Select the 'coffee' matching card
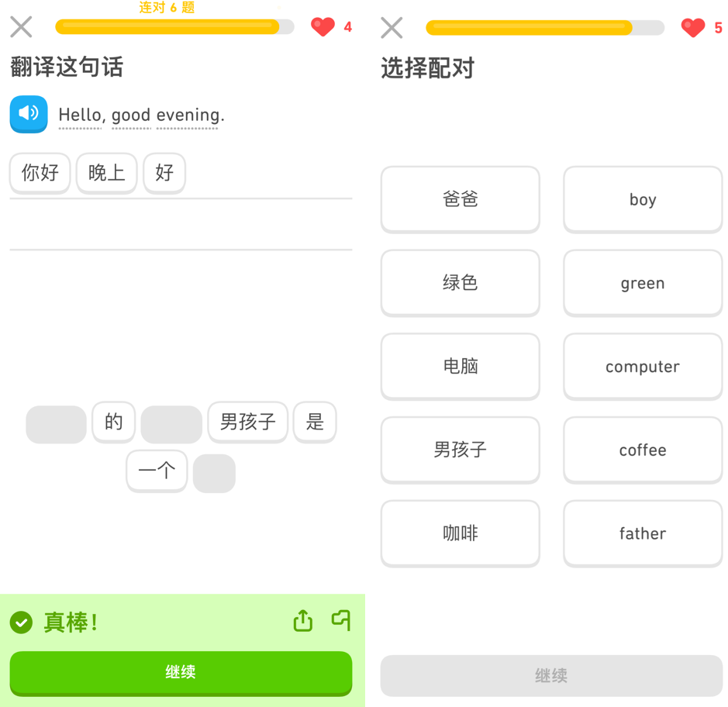 643,450
